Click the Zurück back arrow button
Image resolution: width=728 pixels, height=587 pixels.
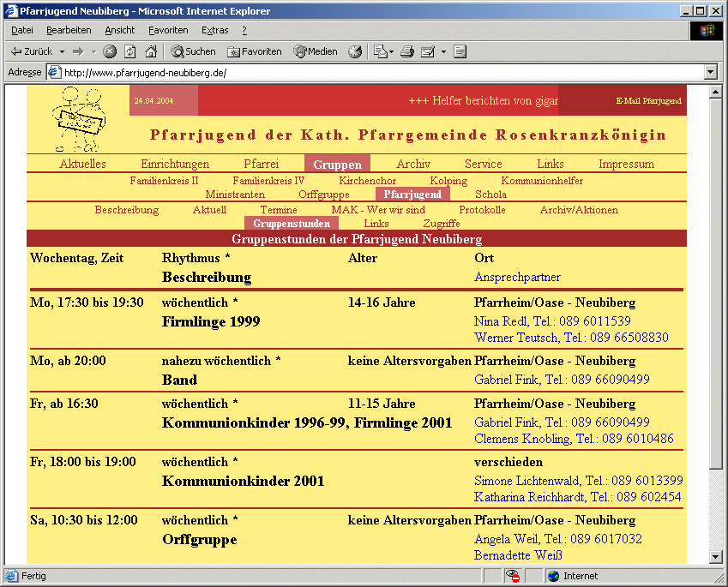32,51
